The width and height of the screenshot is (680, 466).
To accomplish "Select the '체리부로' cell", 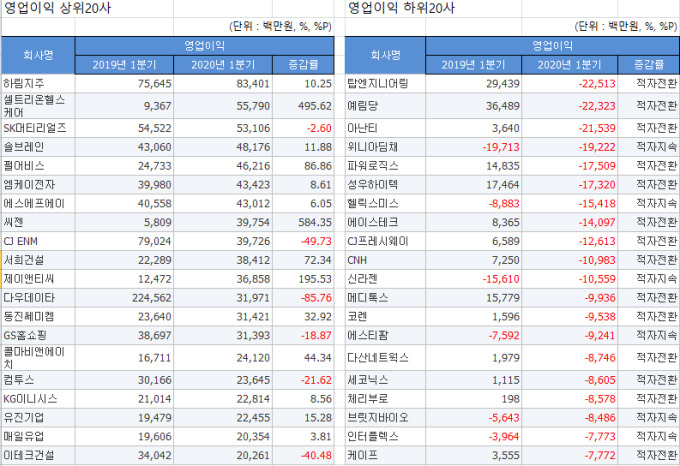I will [385, 399].
